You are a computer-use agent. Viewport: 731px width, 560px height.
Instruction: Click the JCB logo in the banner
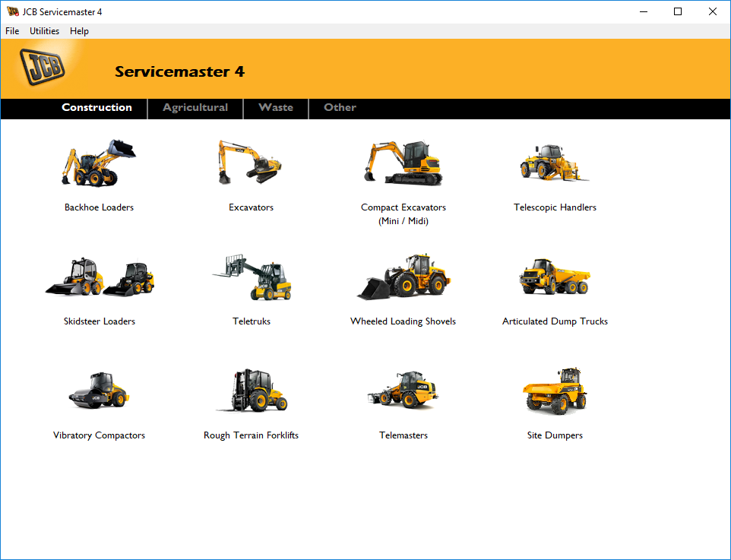point(43,67)
